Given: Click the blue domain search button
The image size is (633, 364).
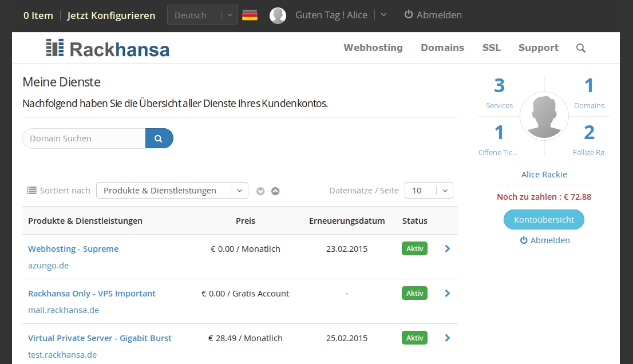Looking at the screenshot, I should [159, 139].
